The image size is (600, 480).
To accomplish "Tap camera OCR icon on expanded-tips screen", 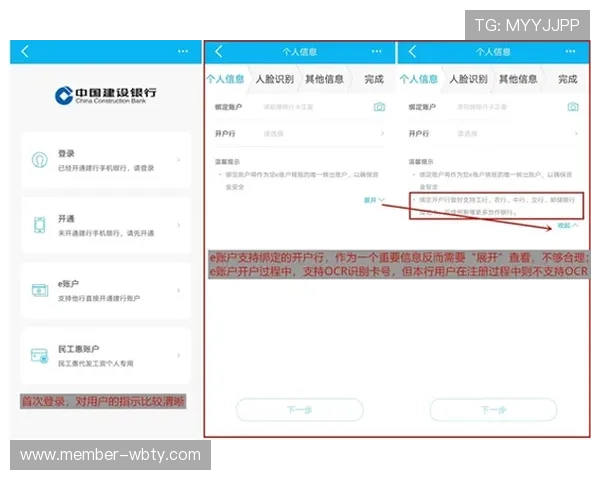I will pos(573,107).
